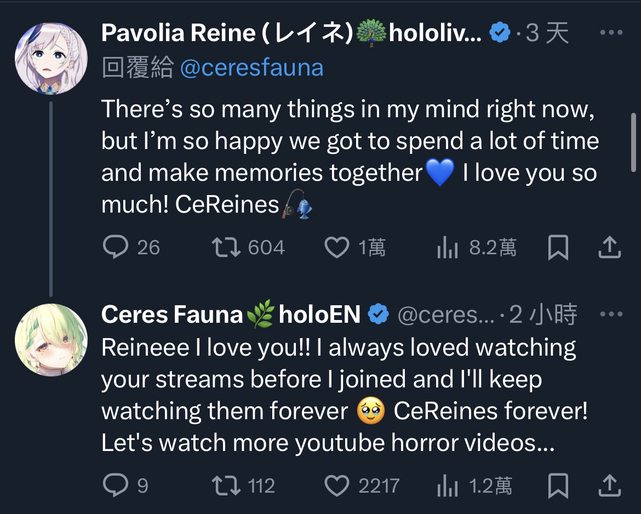Open Pavolia Reine's profile avatar

tap(50, 55)
